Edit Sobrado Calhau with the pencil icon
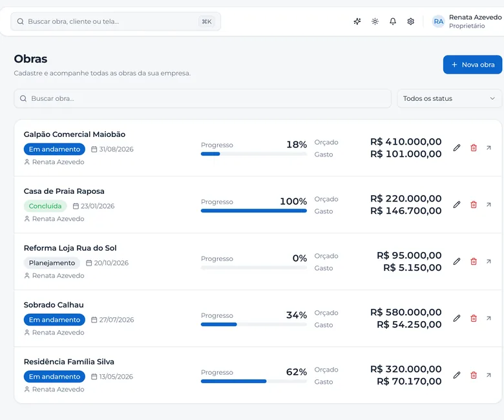This screenshot has width=504, height=420. 457,319
